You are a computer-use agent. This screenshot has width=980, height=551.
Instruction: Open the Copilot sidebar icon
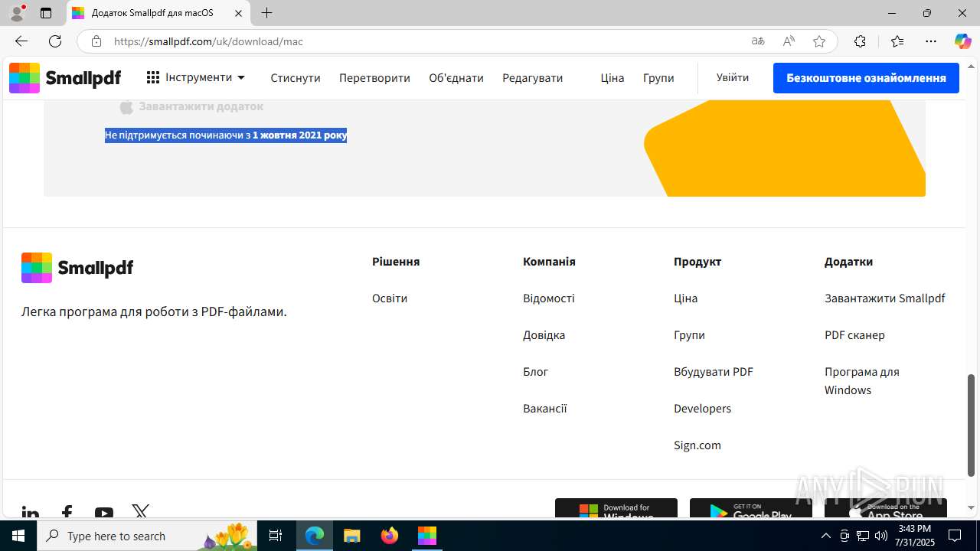(962, 41)
